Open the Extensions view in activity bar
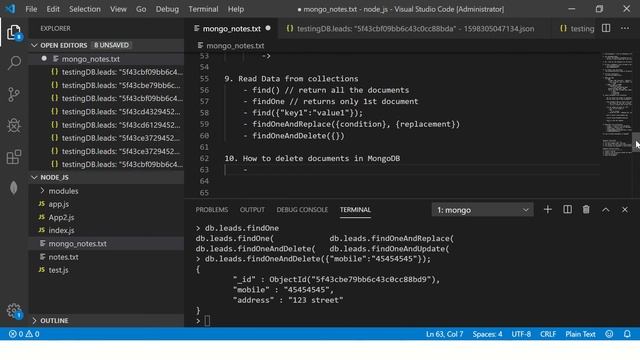Viewport: 640px width, 360px height. (14, 157)
